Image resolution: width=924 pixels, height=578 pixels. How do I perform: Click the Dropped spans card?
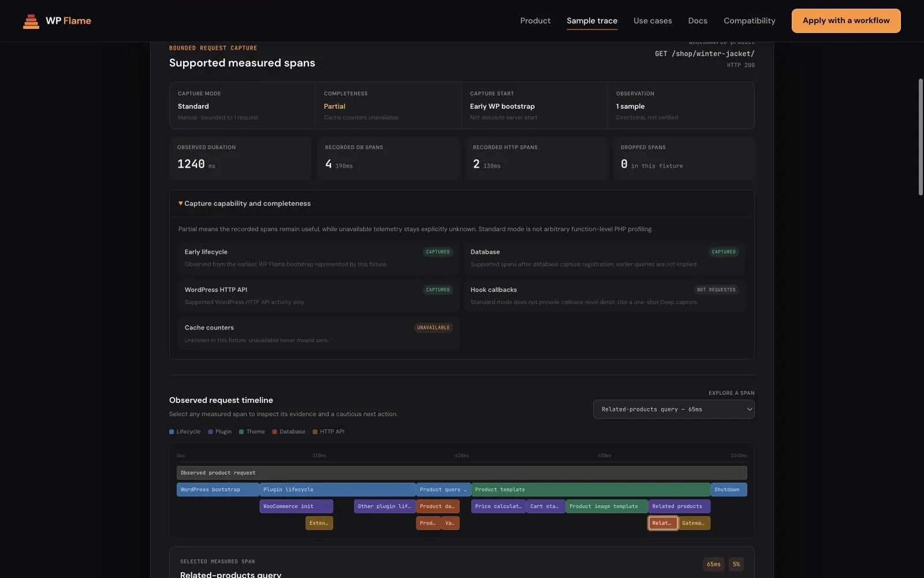[684, 158]
